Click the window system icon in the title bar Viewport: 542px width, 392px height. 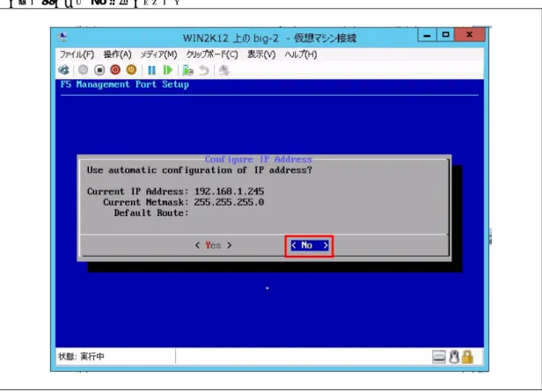click(63, 37)
